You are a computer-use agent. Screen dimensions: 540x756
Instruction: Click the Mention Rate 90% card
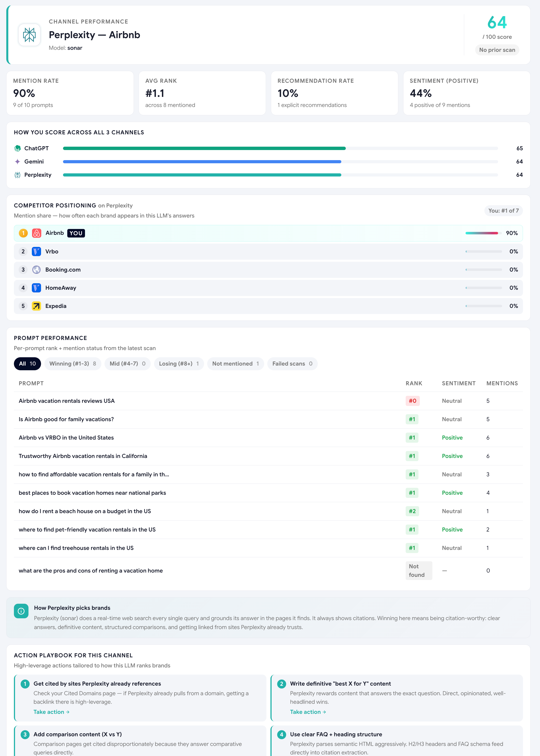coord(70,93)
